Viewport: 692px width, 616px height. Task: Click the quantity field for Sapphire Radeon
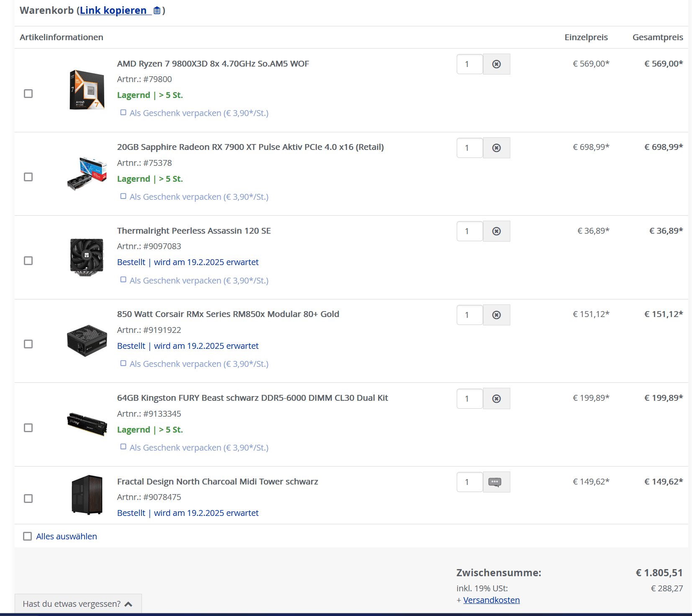point(470,148)
